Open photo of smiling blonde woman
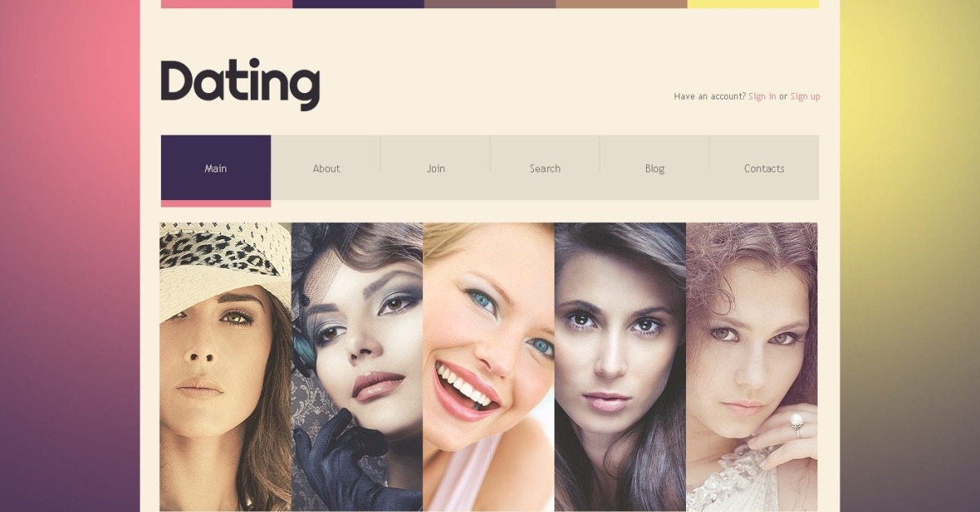The height and width of the screenshot is (512, 980). point(488,367)
